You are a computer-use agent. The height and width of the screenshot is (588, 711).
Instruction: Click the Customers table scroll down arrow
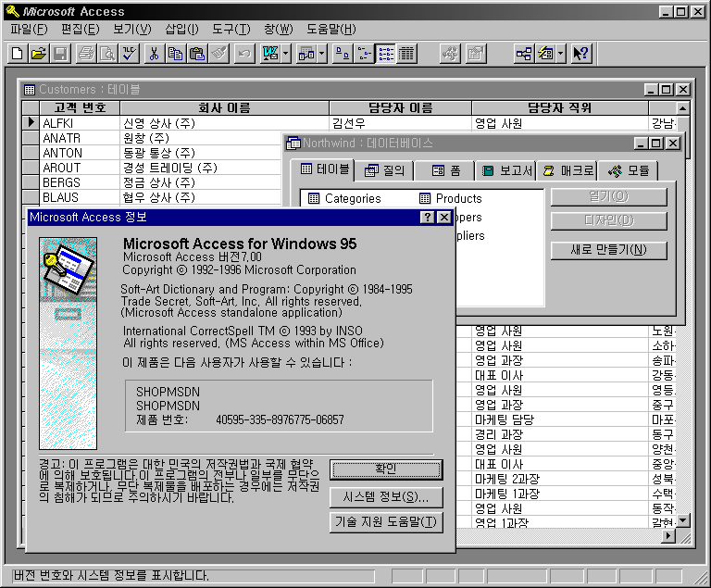point(683,520)
